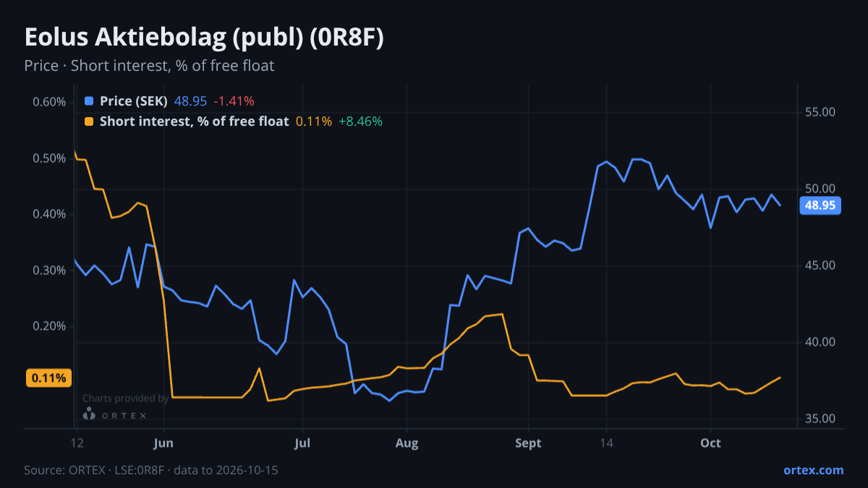Click the Jul date axis label
Image resolution: width=868 pixels, height=488 pixels.
[302, 443]
